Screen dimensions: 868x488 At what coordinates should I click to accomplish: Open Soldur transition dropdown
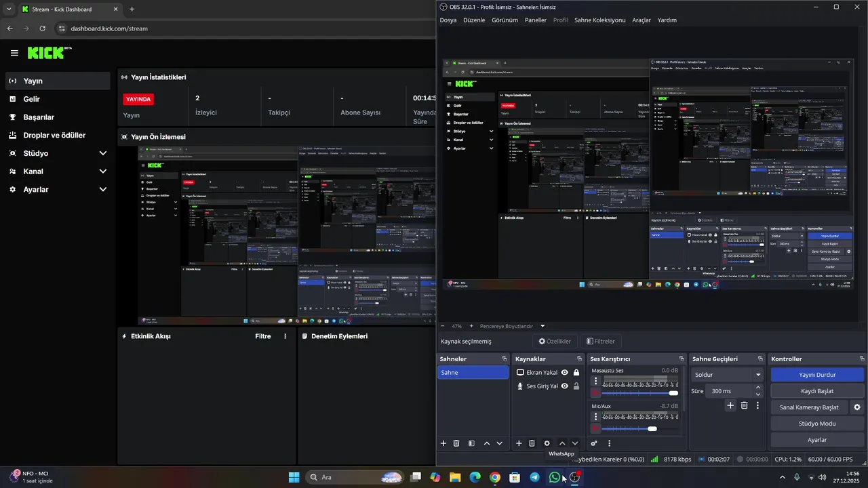[x=728, y=374]
